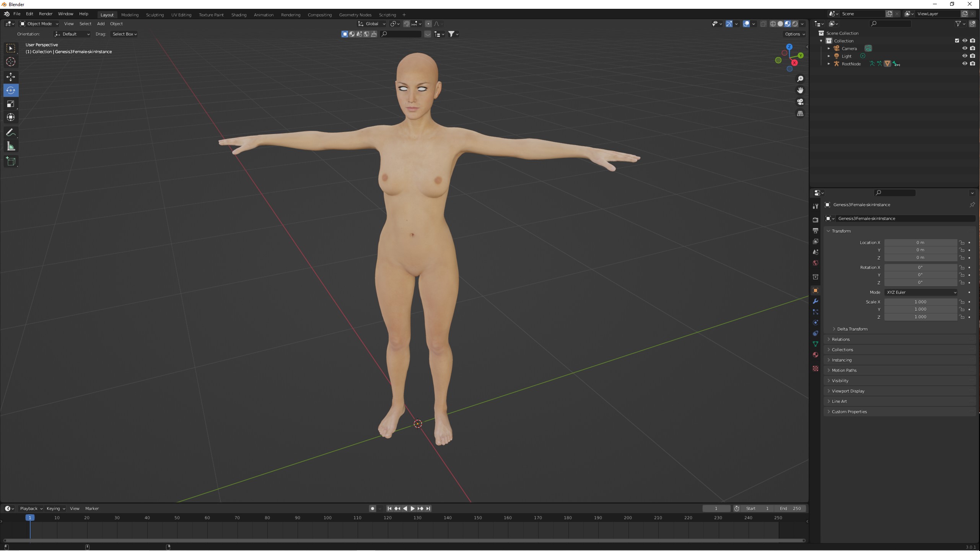Open the Render menu
This screenshot has height=551, width=980.
[46, 14]
